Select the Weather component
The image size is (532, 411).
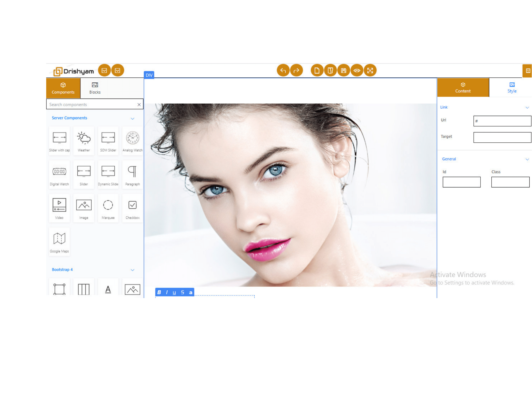84,141
